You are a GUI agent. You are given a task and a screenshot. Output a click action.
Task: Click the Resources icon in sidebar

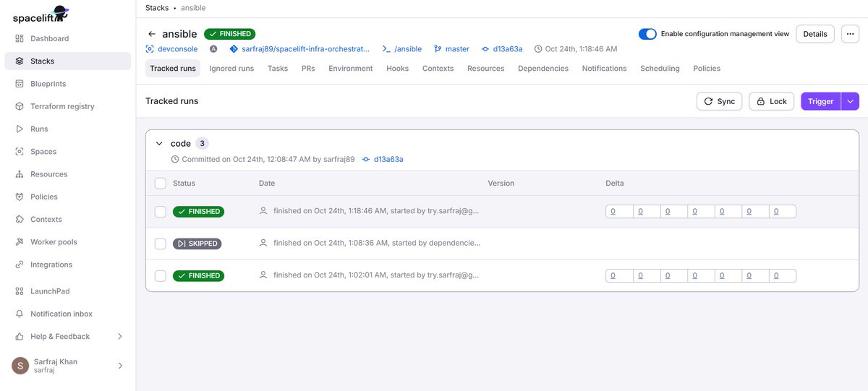[x=20, y=174]
